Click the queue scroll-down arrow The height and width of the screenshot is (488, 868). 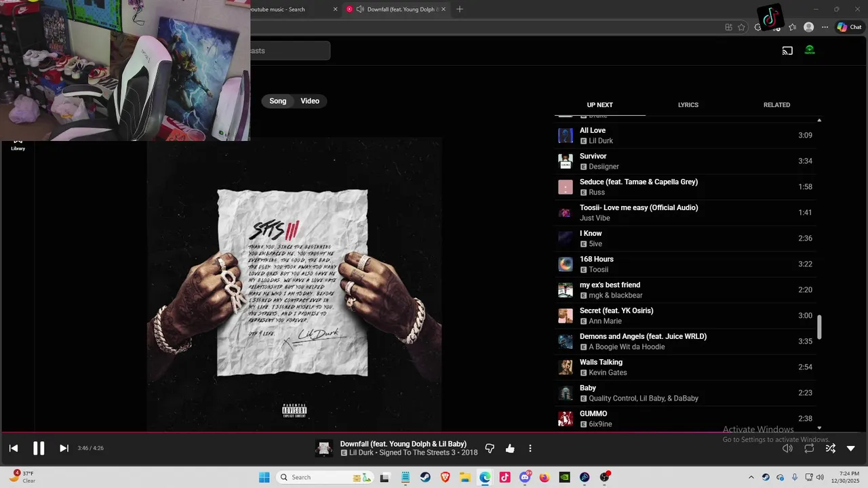coord(819,428)
